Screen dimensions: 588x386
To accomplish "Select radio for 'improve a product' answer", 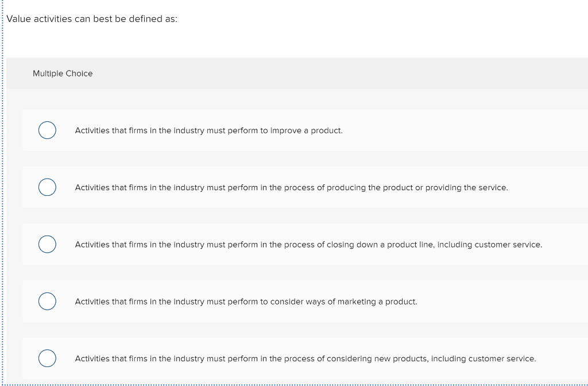I will click(x=47, y=130).
